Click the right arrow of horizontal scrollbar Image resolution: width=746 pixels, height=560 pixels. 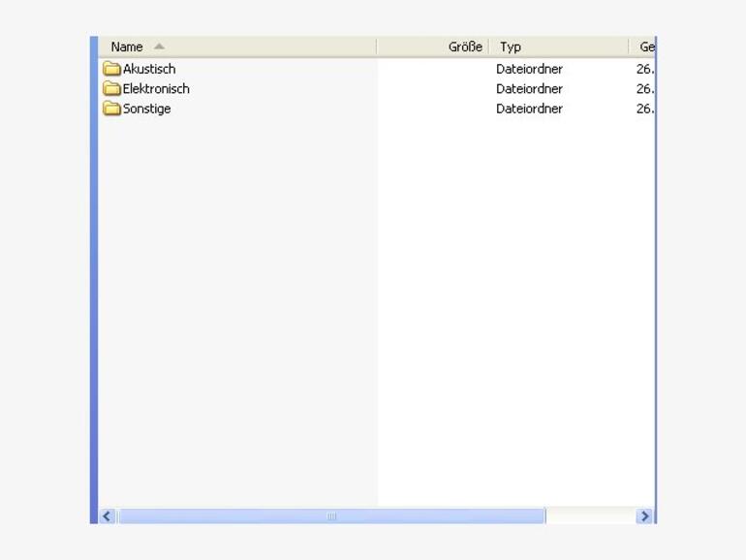click(x=644, y=516)
